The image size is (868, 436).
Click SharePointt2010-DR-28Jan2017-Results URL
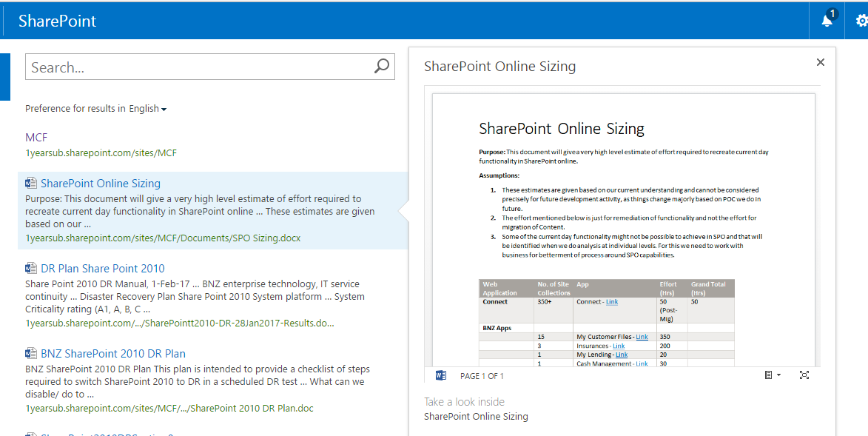tap(180, 323)
